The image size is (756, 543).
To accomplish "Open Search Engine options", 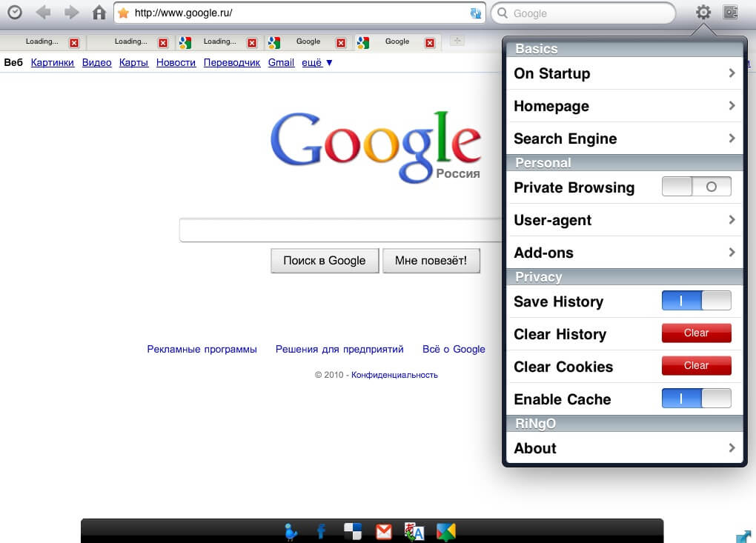I will 624,139.
